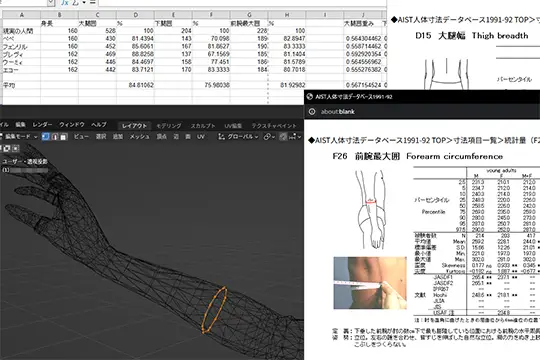Enable face select mode icon
540x360 pixels.
pos(63,137)
